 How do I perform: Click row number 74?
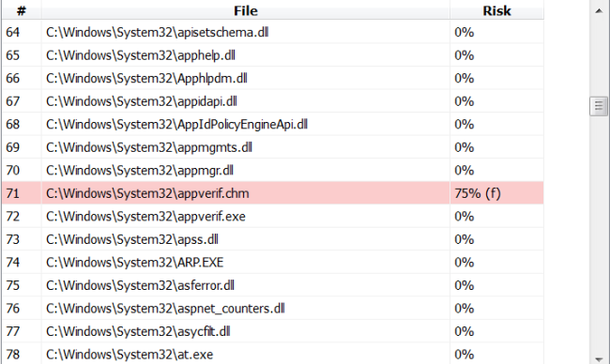point(12,262)
